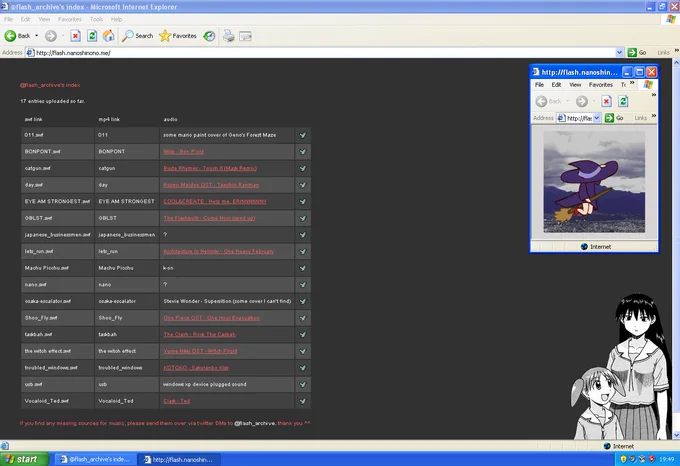Click the green Go arrow in the popup window
The width and height of the screenshot is (680, 466).
coord(609,118)
